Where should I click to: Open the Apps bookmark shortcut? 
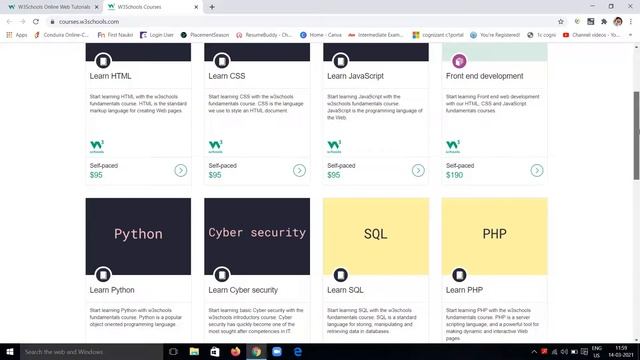coord(17,35)
